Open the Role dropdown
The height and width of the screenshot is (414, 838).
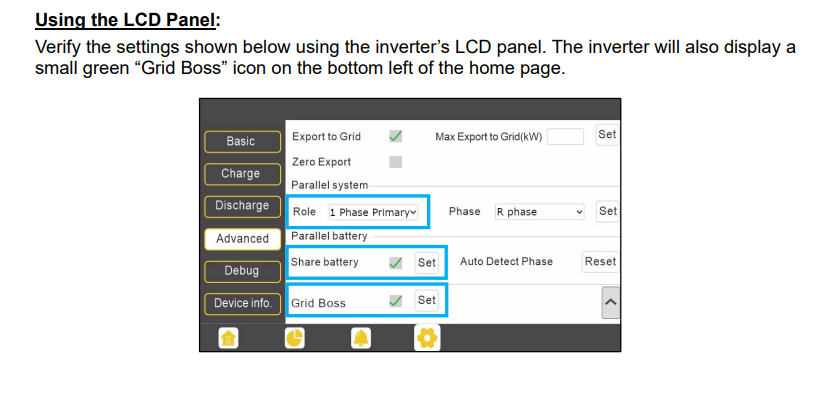coord(372,212)
